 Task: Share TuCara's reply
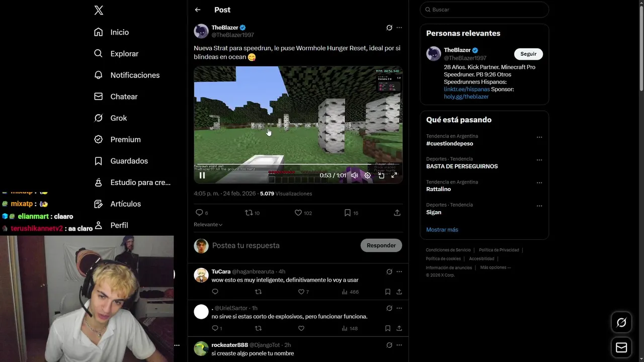(399, 292)
